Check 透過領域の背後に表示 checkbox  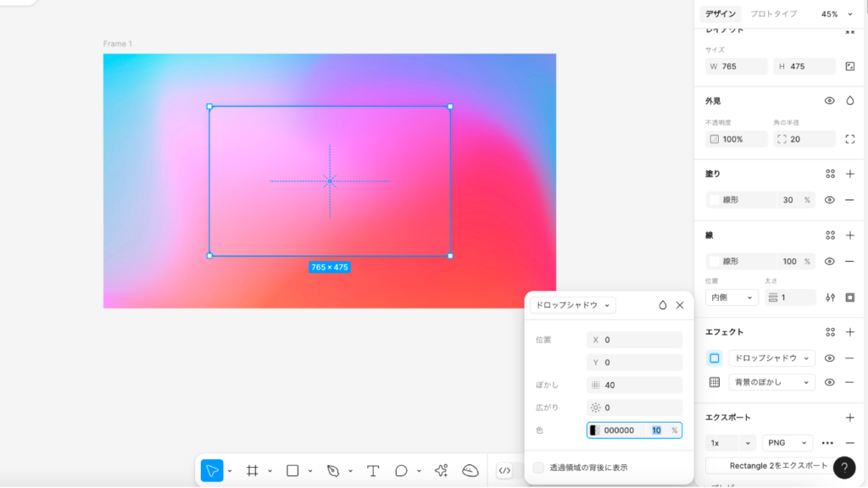click(x=538, y=468)
